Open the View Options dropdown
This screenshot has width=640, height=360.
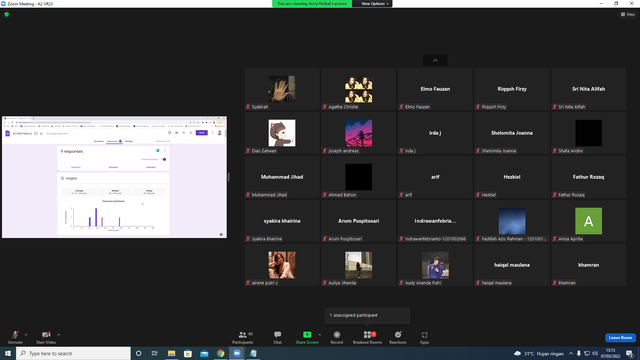374,4
